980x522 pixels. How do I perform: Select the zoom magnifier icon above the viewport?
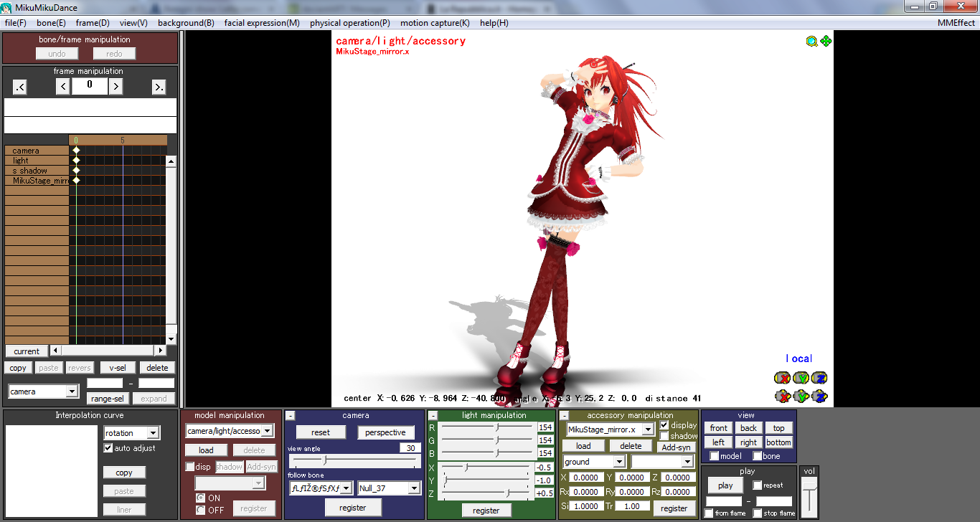811,41
